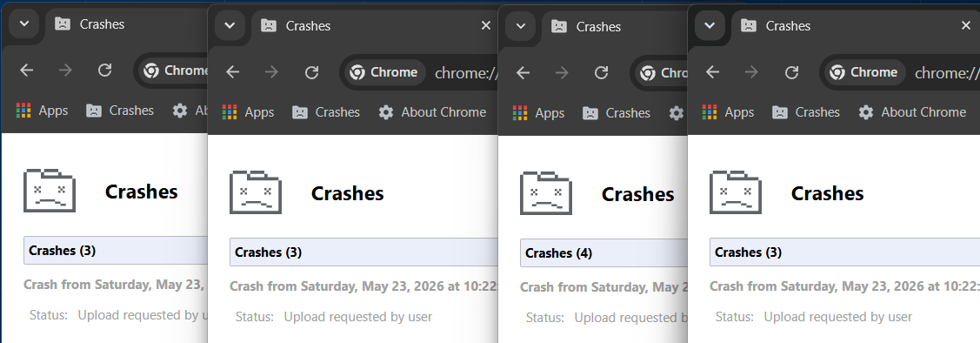
Task: Click 'Upload requested by user' status in rightmost window
Action: 838,317
